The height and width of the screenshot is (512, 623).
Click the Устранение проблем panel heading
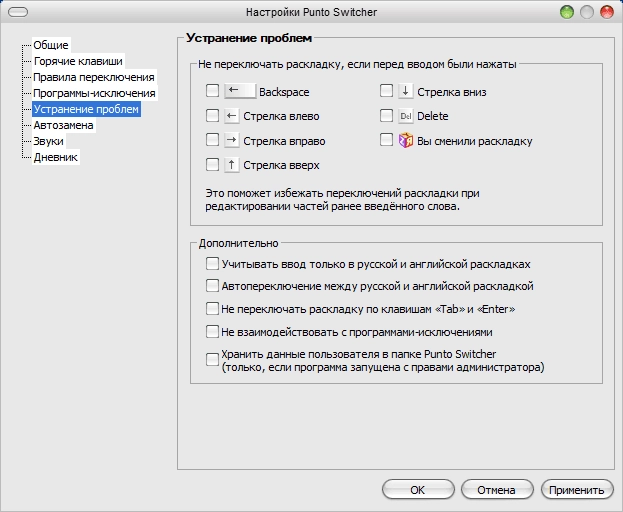249,38
